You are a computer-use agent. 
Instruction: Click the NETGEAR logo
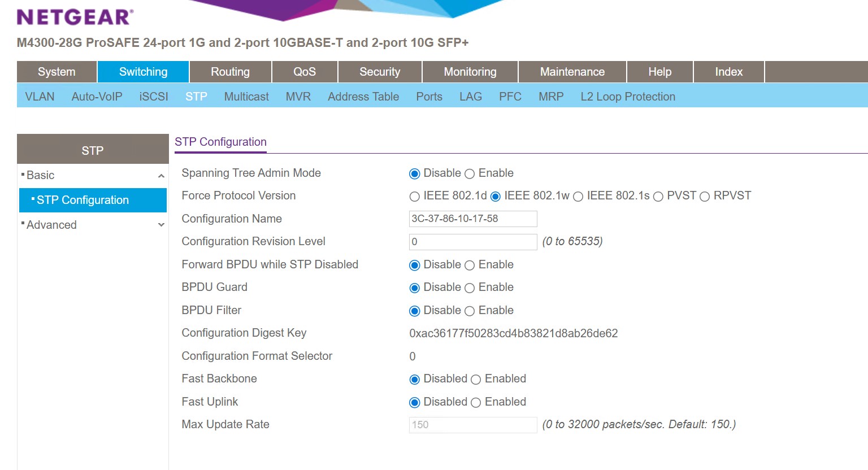(75, 17)
